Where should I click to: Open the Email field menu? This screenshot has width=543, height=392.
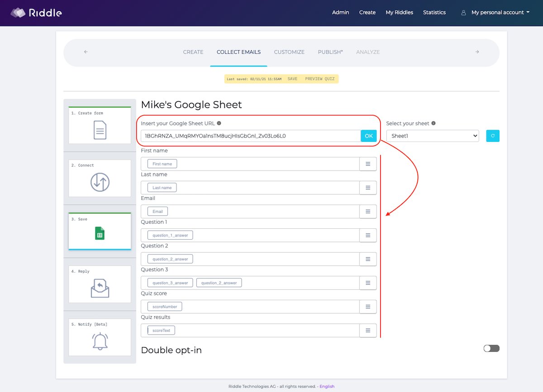coord(368,212)
